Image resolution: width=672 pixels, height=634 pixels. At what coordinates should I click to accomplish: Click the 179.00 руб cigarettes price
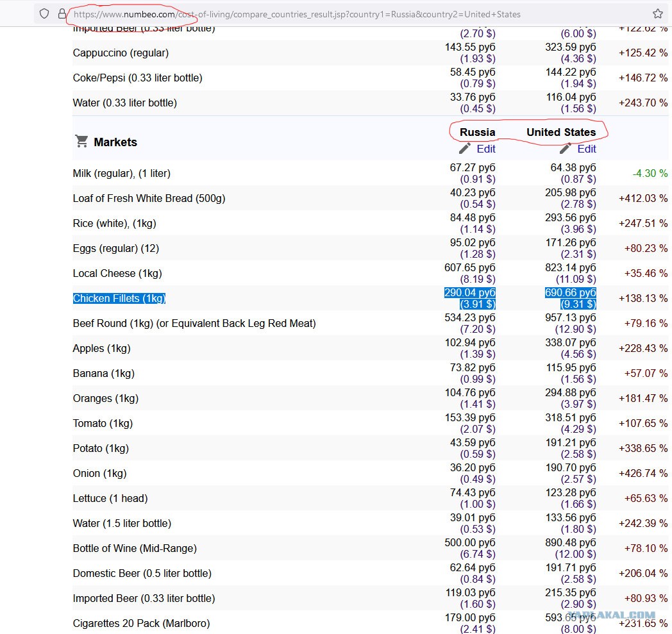pos(470,617)
